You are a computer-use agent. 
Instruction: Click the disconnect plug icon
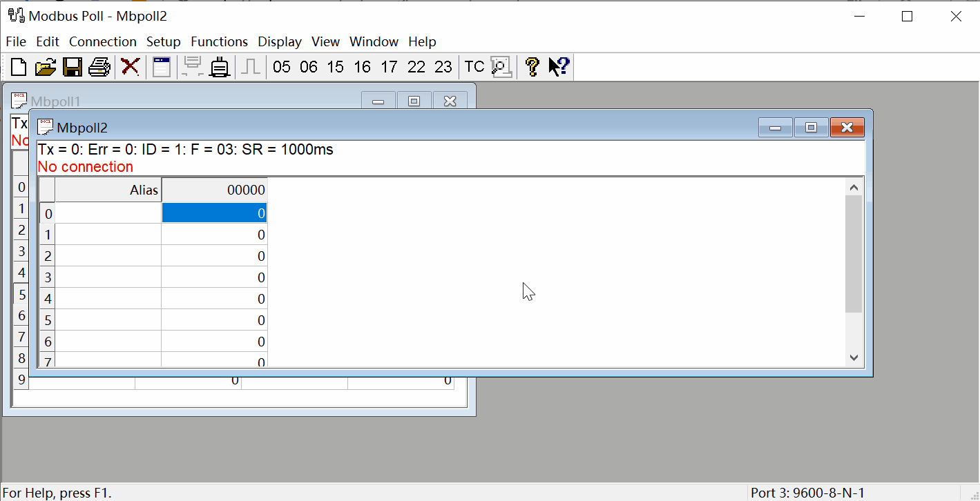tap(220, 67)
